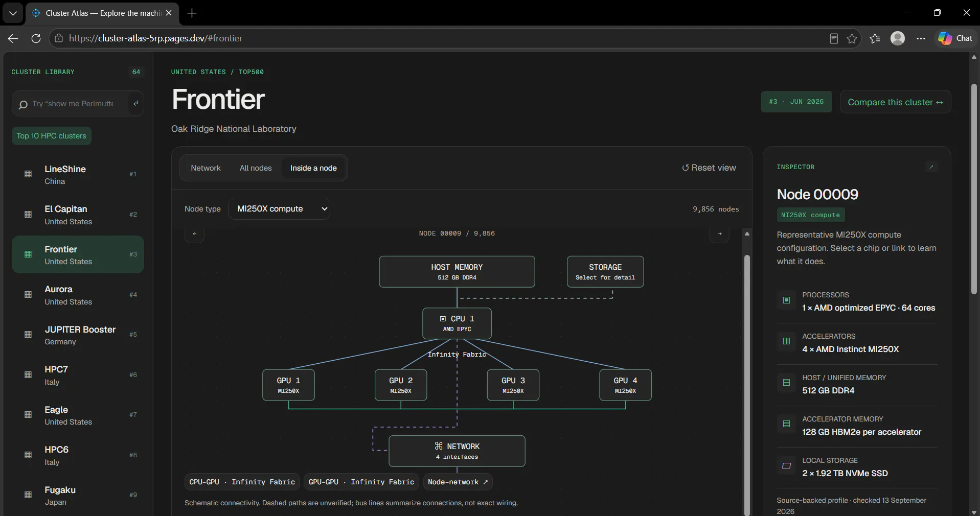Image resolution: width=980 pixels, height=516 pixels.
Task: Click Compare this cluster button
Action: [x=895, y=102]
